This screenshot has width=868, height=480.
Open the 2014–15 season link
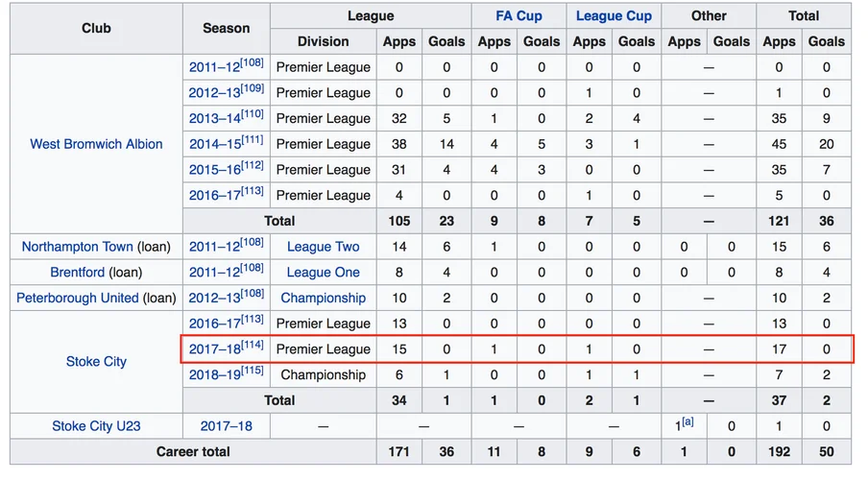click(x=215, y=145)
